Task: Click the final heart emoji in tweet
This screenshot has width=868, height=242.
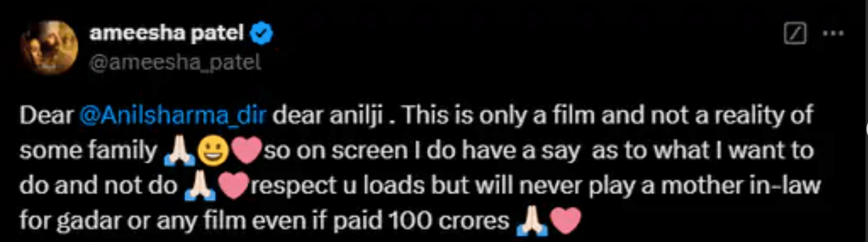Action: pyautogui.click(x=566, y=222)
